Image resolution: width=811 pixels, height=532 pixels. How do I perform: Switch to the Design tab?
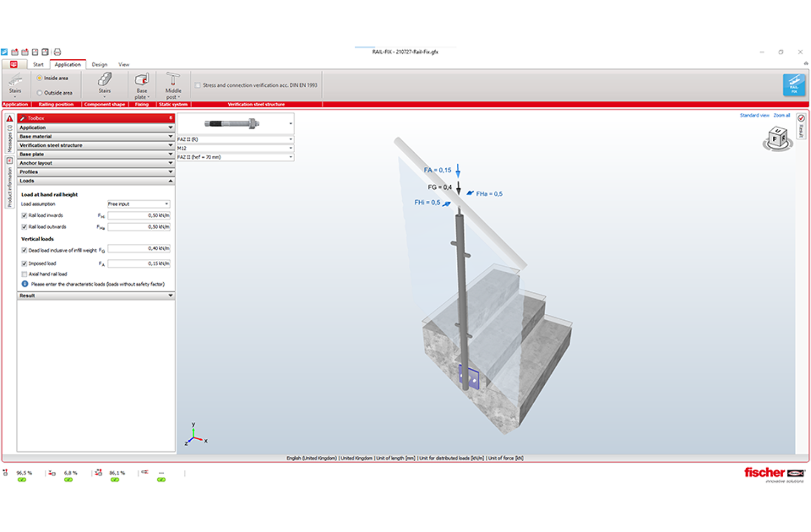pos(99,64)
